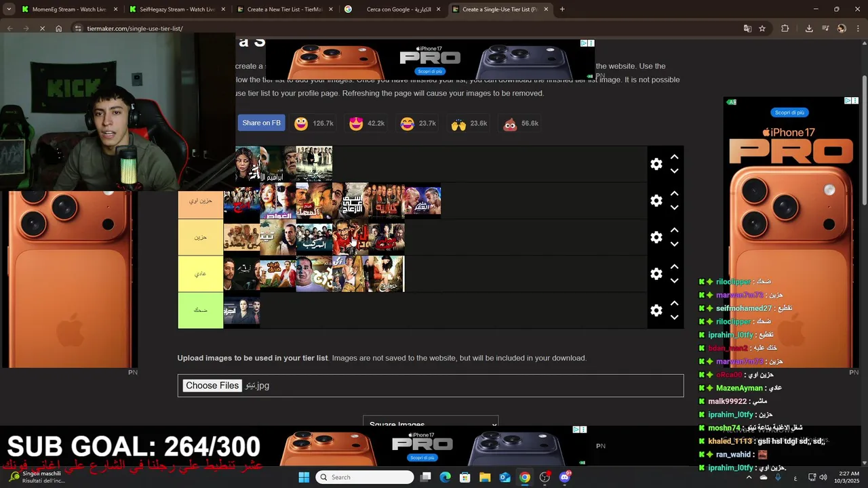Select the المركب movie poster in حزين row
868x488 pixels.
pyautogui.click(x=314, y=237)
